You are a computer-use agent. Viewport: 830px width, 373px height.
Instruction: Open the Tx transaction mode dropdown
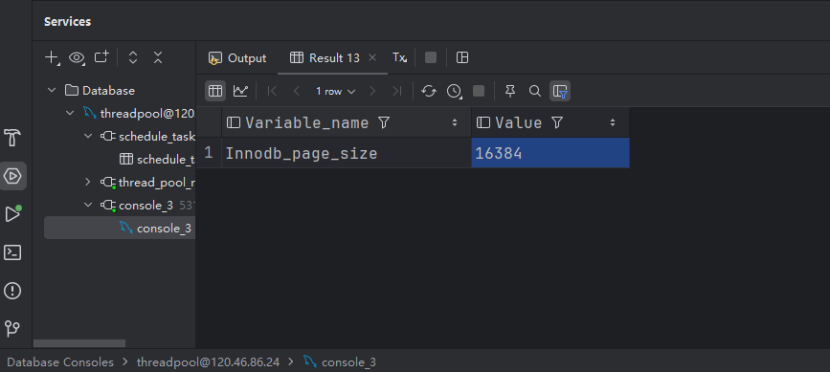[x=399, y=58]
